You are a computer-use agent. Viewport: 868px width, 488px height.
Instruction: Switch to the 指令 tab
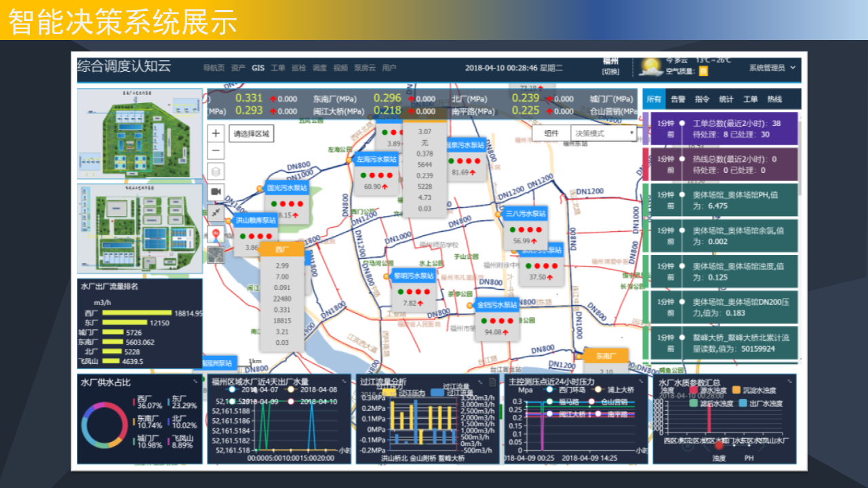click(702, 99)
